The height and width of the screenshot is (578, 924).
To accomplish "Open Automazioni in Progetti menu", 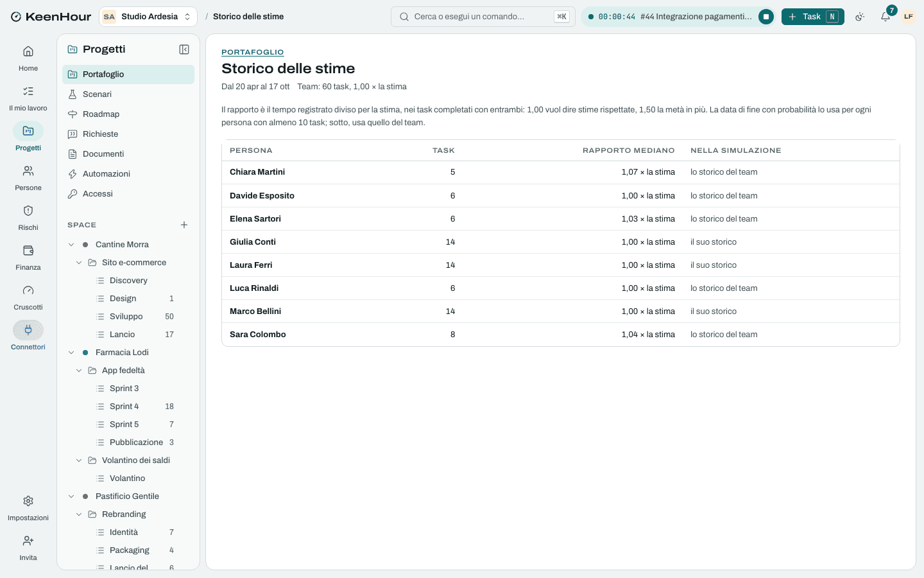I will click(128, 174).
